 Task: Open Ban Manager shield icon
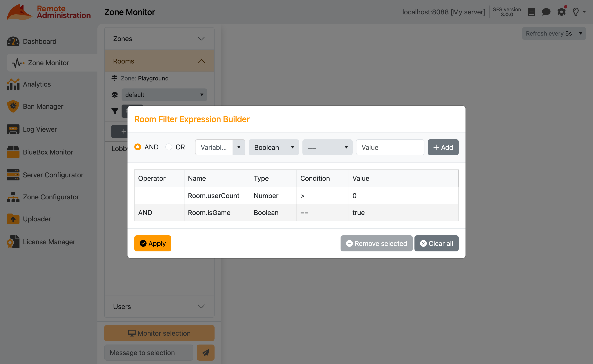coord(13,106)
